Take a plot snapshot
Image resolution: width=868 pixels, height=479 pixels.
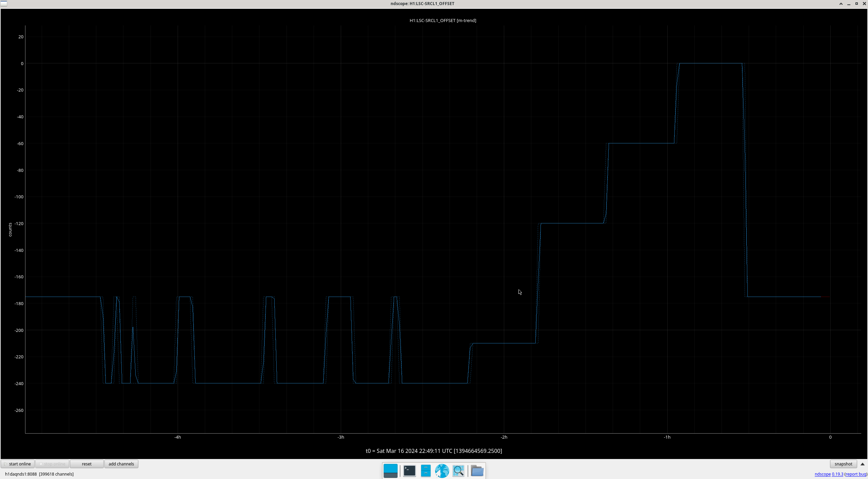843,464
